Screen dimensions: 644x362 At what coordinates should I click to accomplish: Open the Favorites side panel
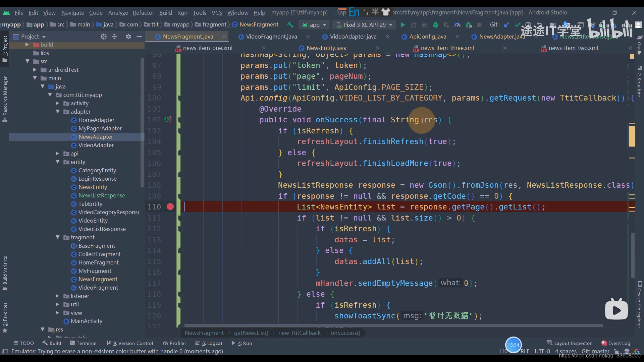pos(5,317)
